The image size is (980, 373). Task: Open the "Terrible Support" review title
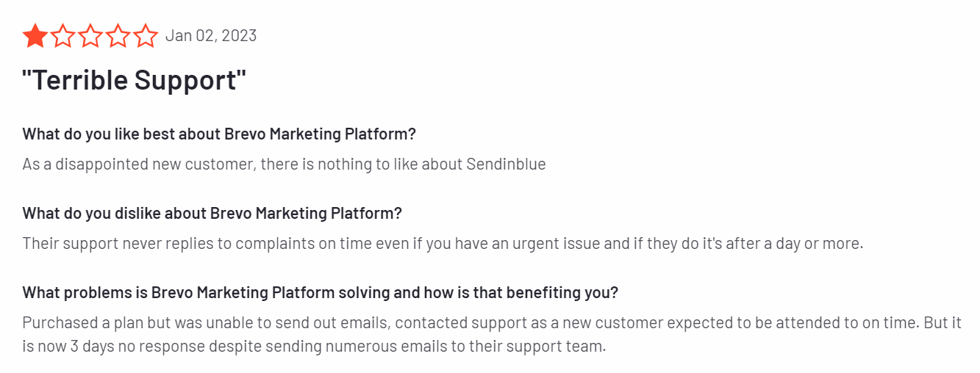pyautogui.click(x=135, y=81)
